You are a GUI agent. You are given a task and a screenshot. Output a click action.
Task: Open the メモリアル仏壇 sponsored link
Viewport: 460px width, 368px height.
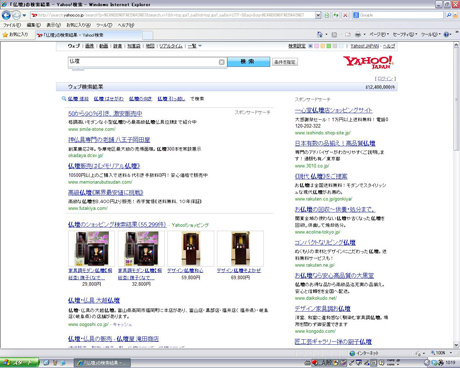pos(104,166)
